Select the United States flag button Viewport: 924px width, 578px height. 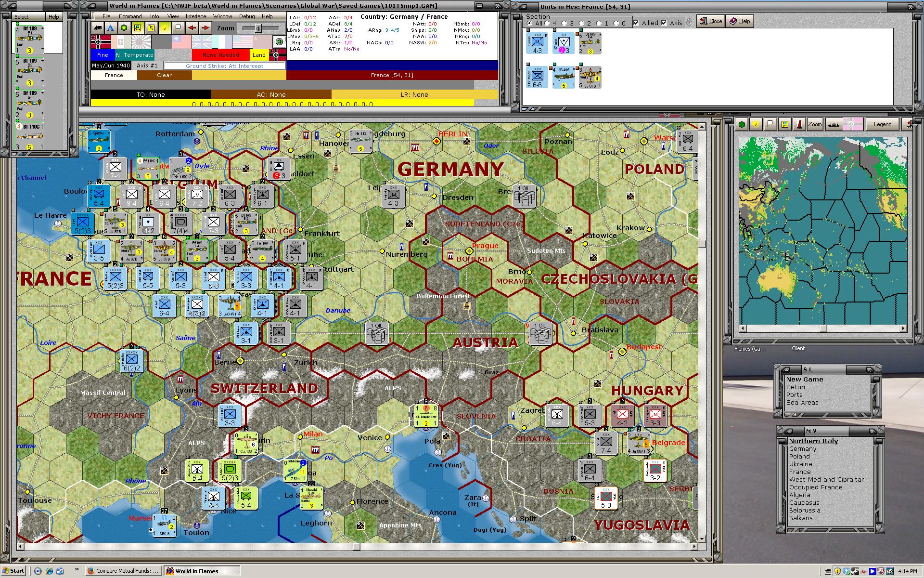pos(242,42)
